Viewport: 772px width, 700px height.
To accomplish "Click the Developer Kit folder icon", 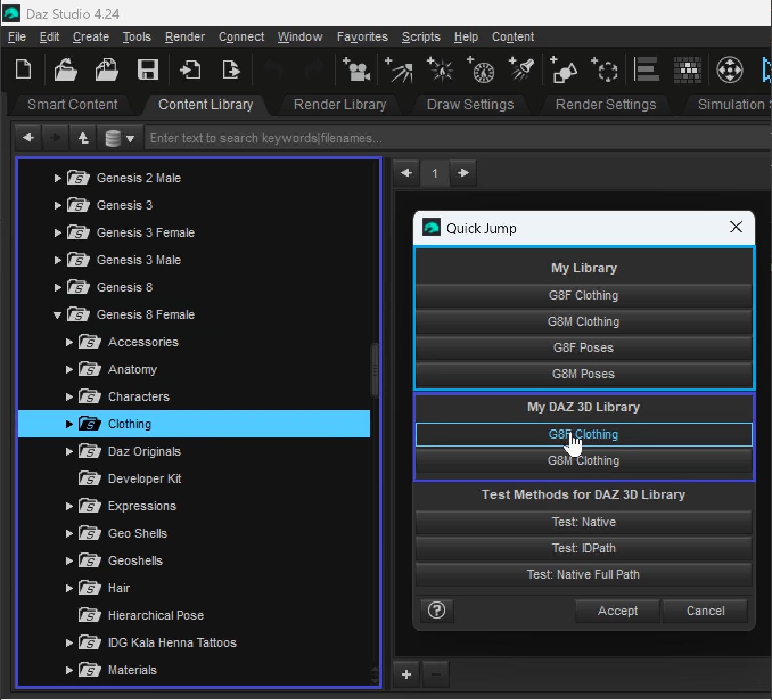I will click(90, 478).
